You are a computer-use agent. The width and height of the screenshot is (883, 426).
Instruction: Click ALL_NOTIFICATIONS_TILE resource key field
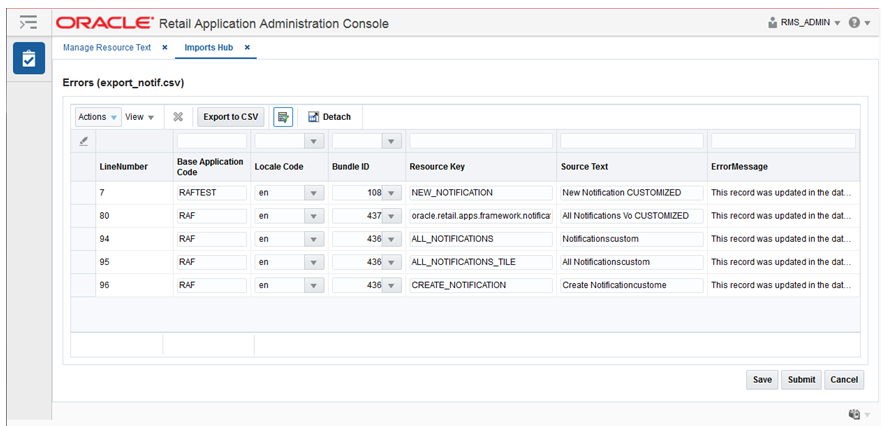click(x=481, y=262)
